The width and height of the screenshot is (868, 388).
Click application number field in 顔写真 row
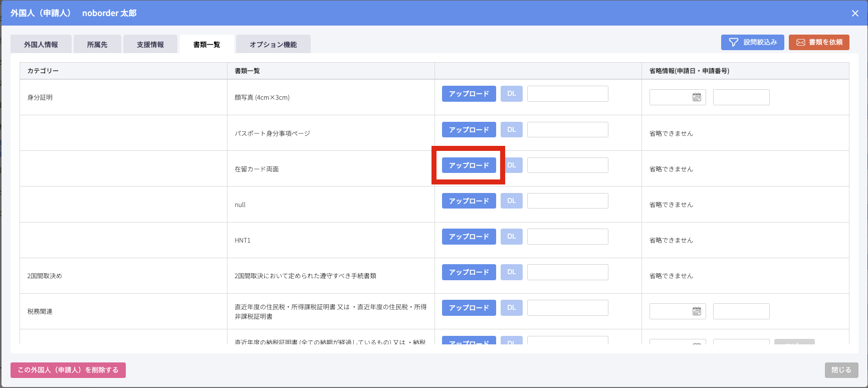[741, 97]
